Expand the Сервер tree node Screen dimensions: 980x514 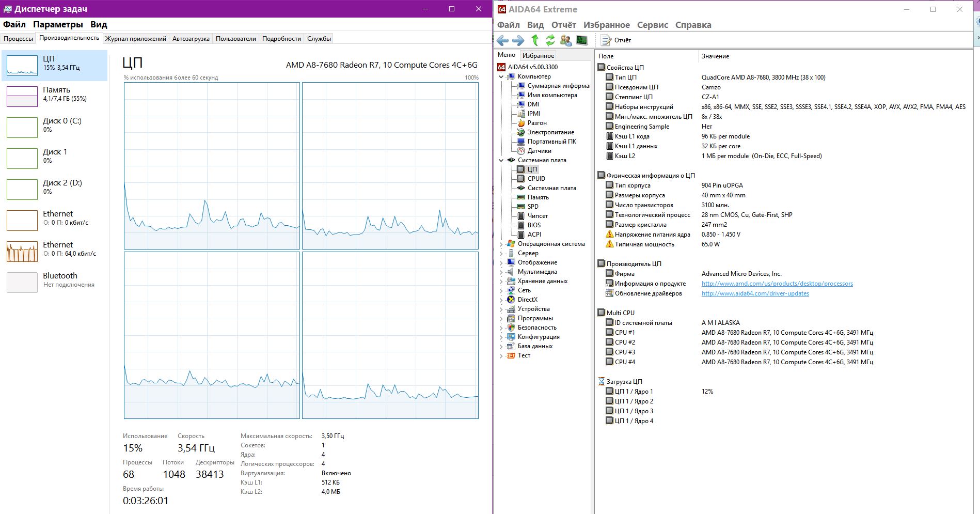501,253
